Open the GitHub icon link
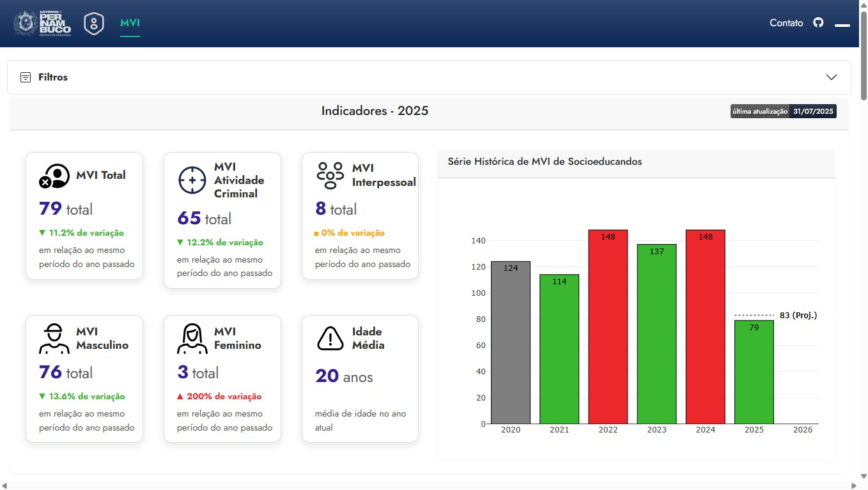Viewport: 868px width, 490px height. pyautogui.click(x=818, y=23)
